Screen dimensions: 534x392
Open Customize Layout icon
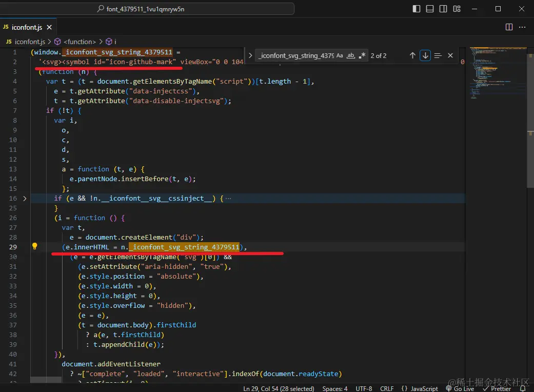[x=457, y=9]
